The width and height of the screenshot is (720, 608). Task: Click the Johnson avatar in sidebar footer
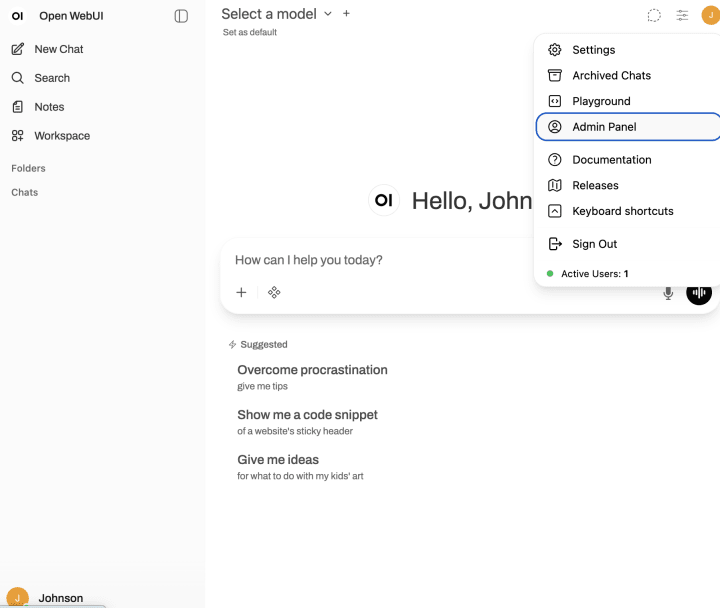click(17, 598)
